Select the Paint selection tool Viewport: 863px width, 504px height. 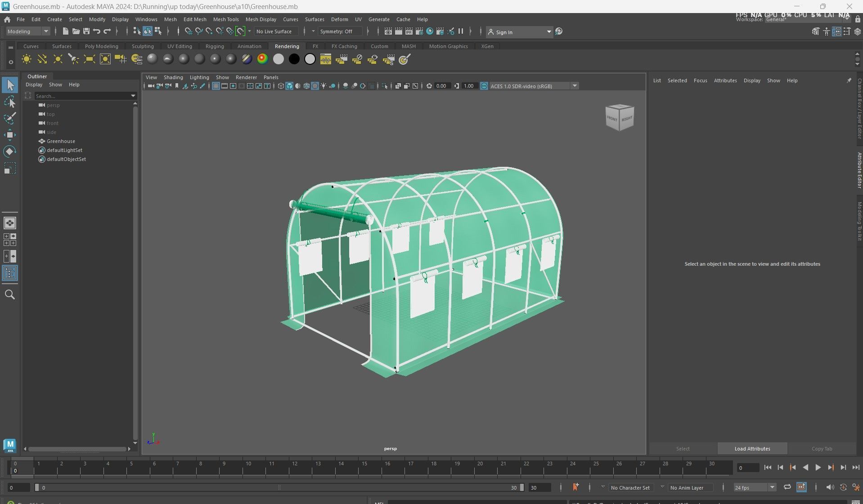point(10,118)
